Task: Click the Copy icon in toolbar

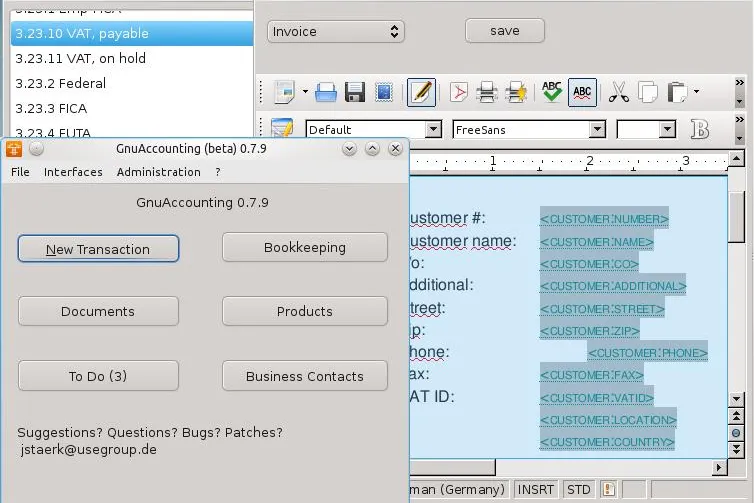Action: pos(648,92)
